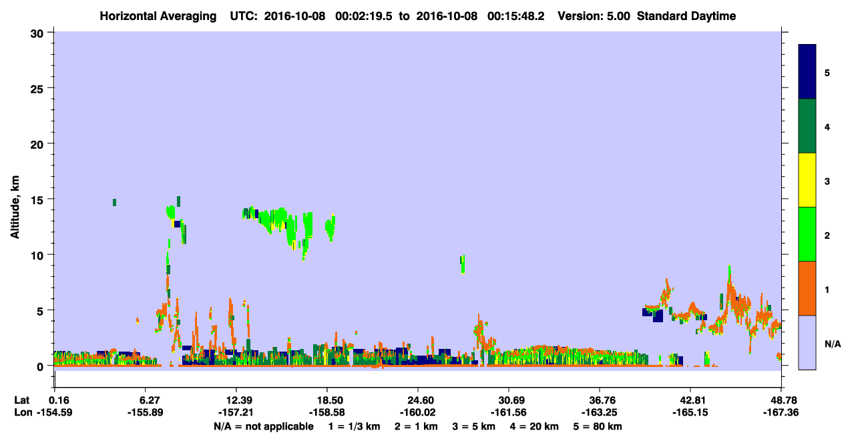Click the 20 altitude tick label

[39, 143]
